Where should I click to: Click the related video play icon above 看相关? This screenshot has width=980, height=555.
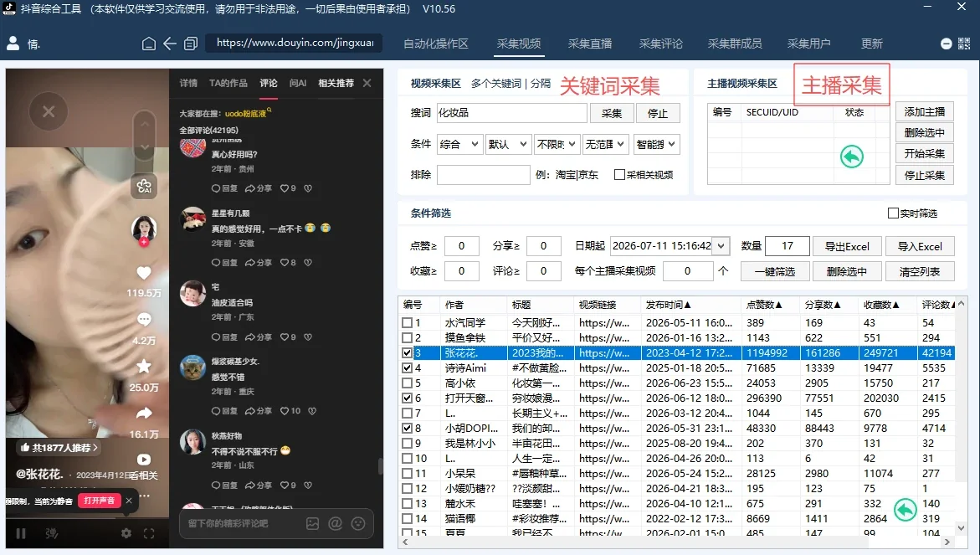pos(144,460)
